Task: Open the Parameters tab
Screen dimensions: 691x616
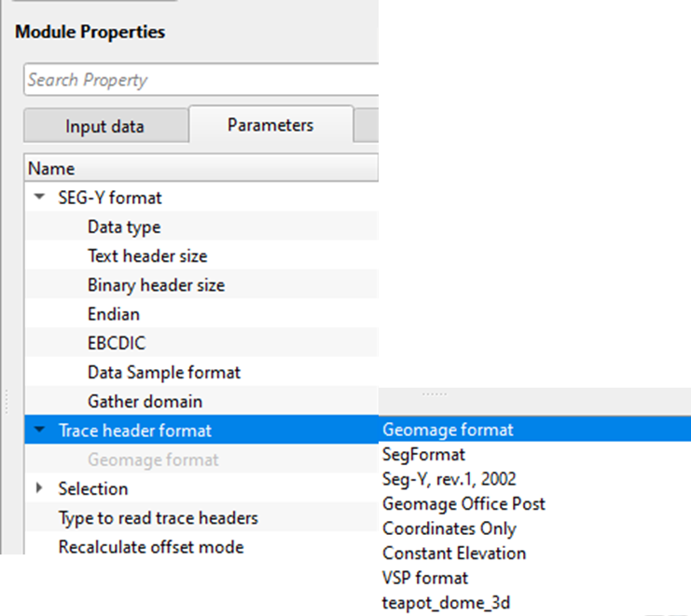Action: pos(270,125)
